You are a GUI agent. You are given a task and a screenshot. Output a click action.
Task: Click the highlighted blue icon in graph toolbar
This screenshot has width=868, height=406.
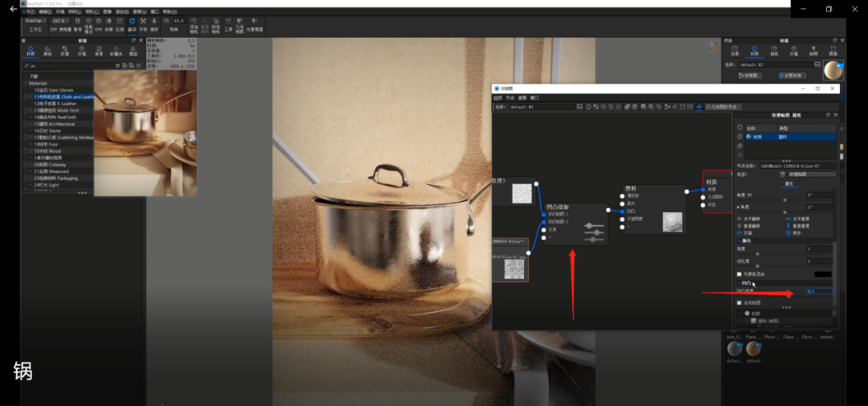click(x=699, y=106)
